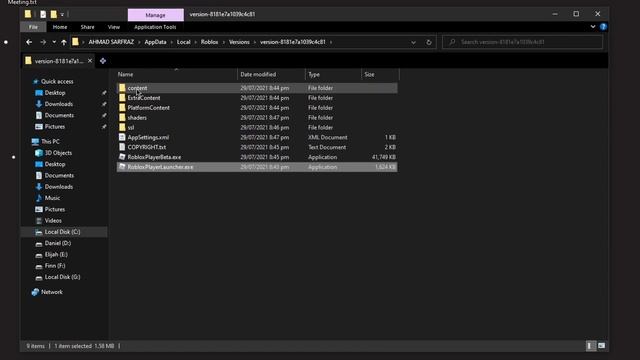640x360 pixels.
Task: Go back to previous folder
Action: (x=29, y=42)
